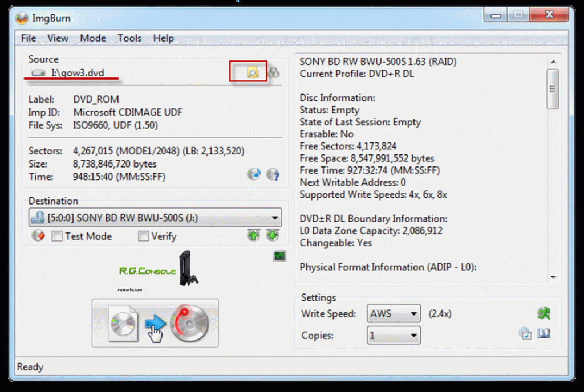The height and width of the screenshot is (392, 584).
Task: Open the View menu
Action: pyautogui.click(x=58, y=38)
